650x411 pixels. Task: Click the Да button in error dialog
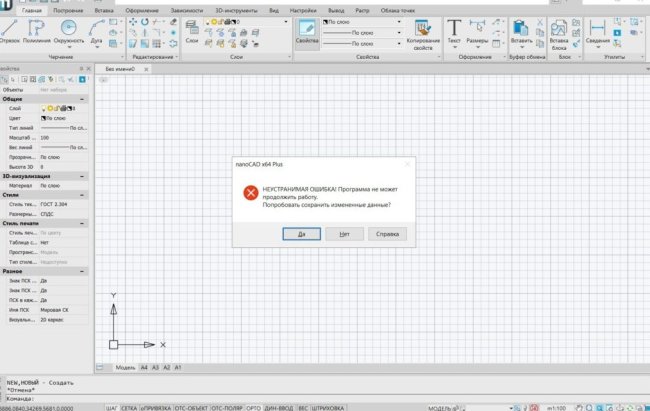301,234
